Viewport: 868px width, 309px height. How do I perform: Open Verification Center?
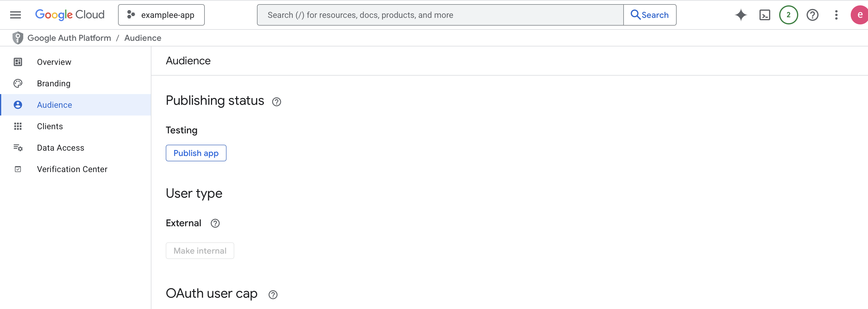[x=72, y=169]
